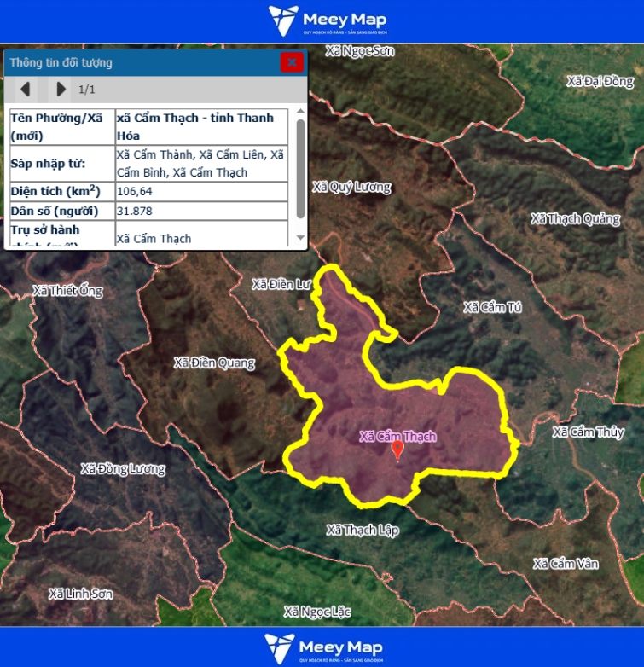Select Xã Điền Quang on the map
The width and height of the screenshot is (644, 667).
214,362
